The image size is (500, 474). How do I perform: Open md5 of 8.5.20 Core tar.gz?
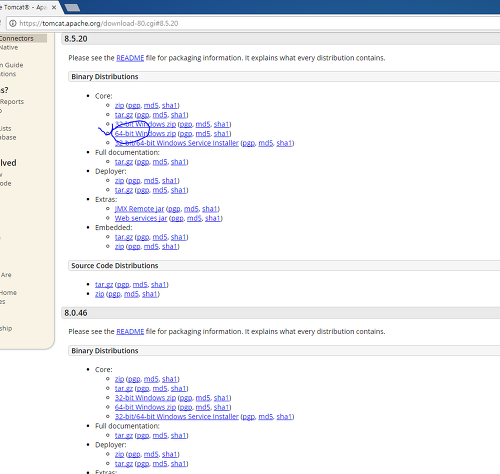pos(160,115)
